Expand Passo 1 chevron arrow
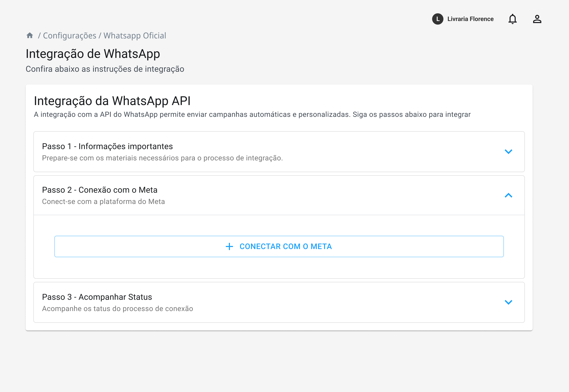 click(508, 152)
